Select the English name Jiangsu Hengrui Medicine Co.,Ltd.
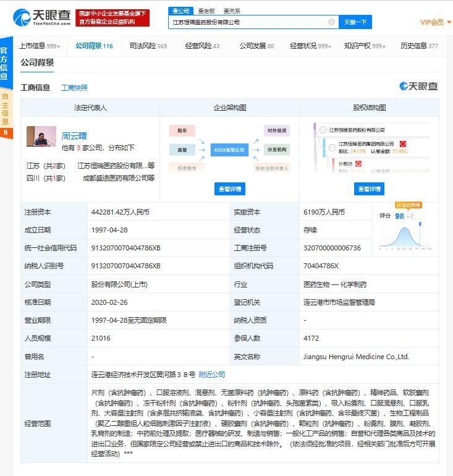Viewport: 453px width, 476px height. 356,357
